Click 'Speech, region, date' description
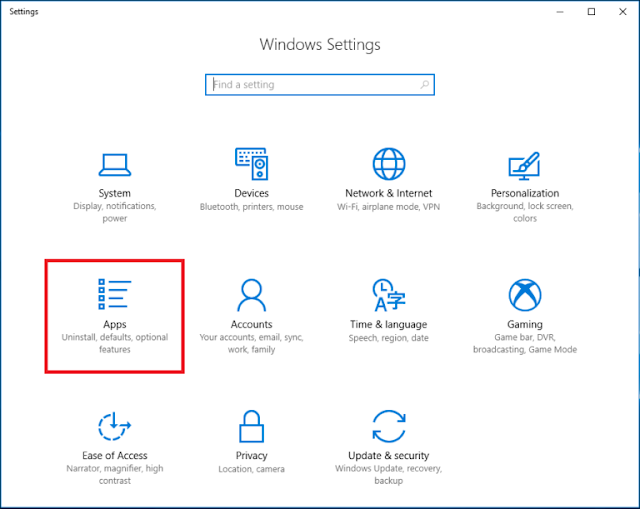 [x=389, y=338]
